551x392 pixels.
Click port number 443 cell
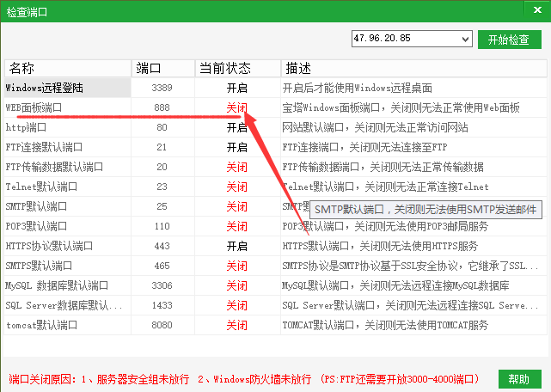[x=163, y=246]
